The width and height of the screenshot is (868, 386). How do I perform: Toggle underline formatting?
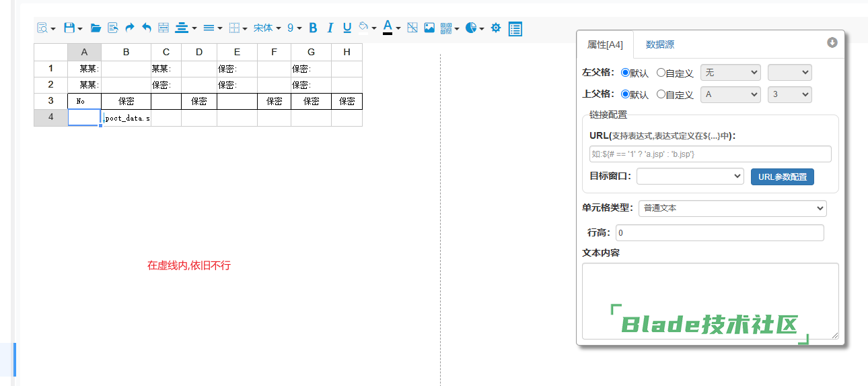pyautogui.click(x=347, y=28)
